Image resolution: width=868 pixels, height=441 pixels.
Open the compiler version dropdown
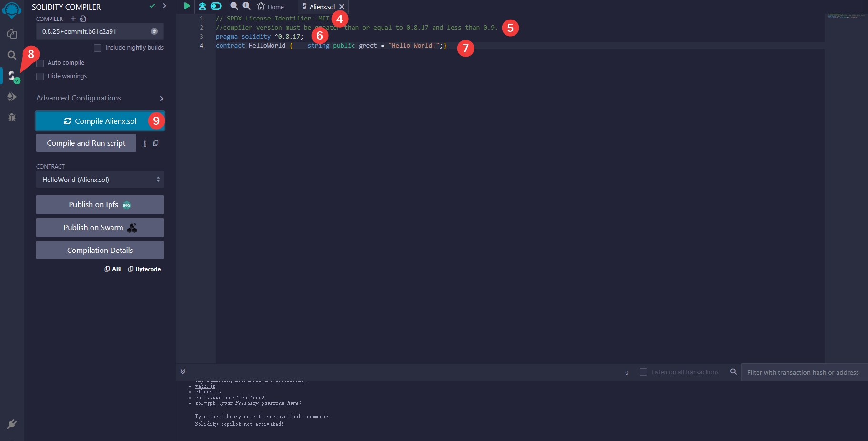[100, 31]
